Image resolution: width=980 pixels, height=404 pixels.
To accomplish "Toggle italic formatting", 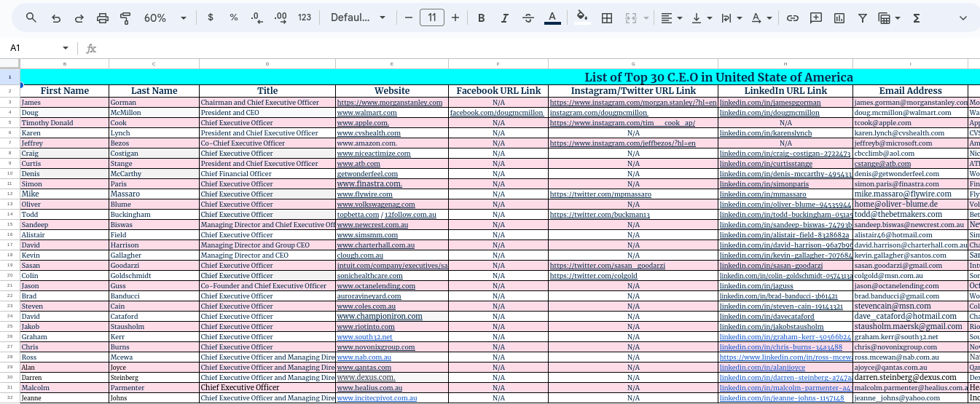I will pos(505,17).
